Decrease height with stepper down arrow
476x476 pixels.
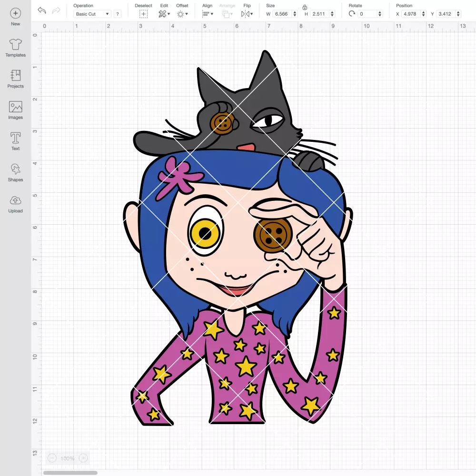[332, 16]
